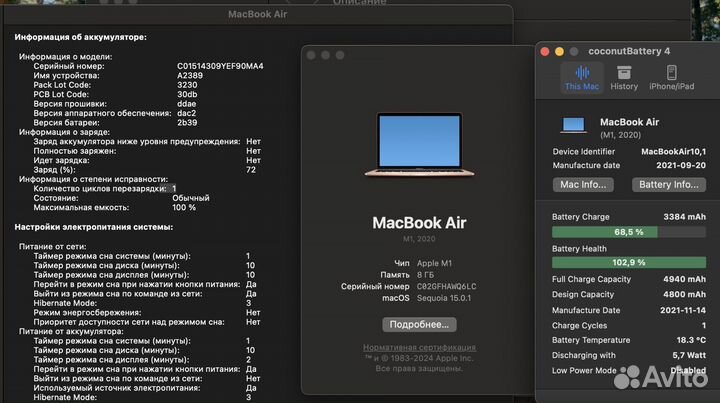This screenshot has height=403, width=720.
Task: Select Battery Charge value 3384 mAh
Action: coord(685,217)
